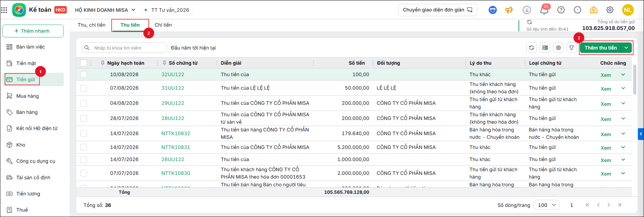644x217 pixels.
Task: Expand actions arrow for row 29UU122
Action: [x=623, y=103]
